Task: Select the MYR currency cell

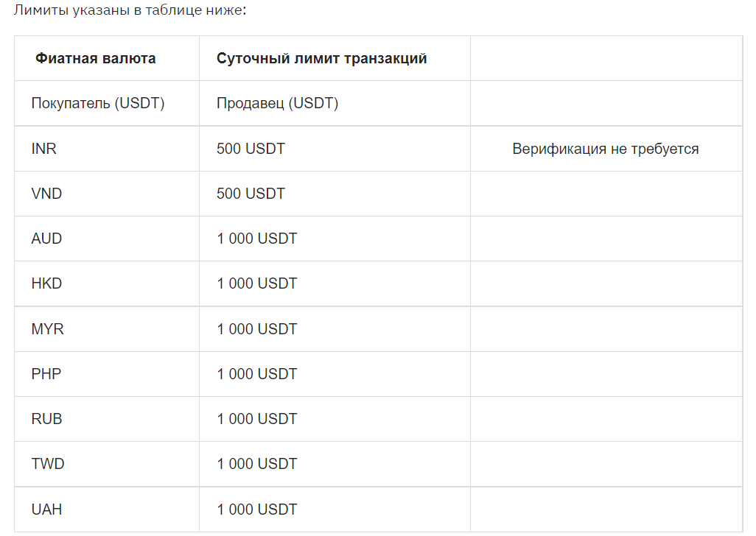Action: 47,329
